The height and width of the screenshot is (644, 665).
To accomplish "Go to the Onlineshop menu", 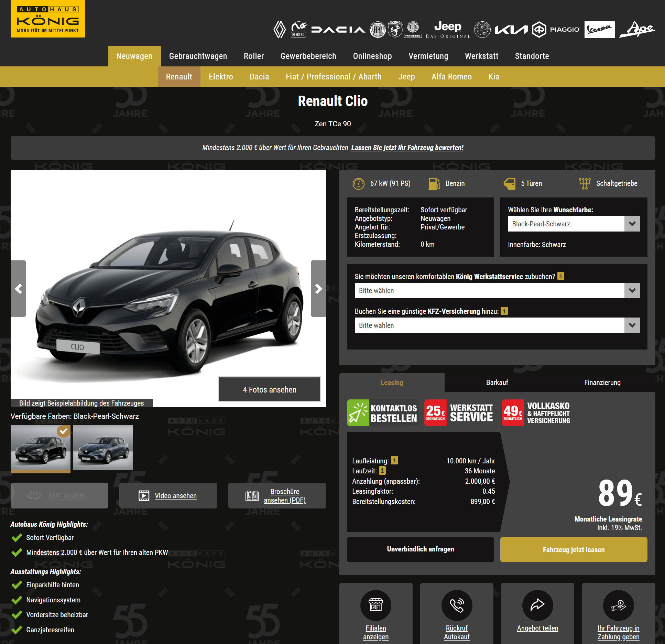I will tap(372, 56).
